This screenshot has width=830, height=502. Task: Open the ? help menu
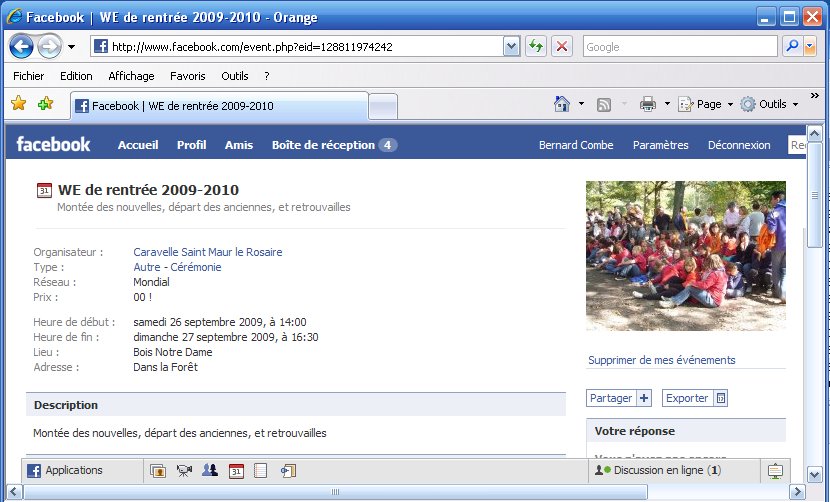(267, 76)
